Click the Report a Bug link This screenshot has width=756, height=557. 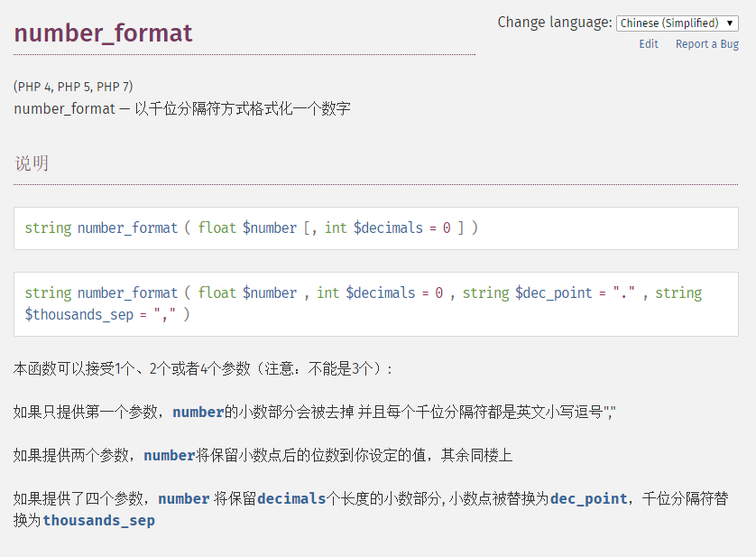tap(706, 44)
